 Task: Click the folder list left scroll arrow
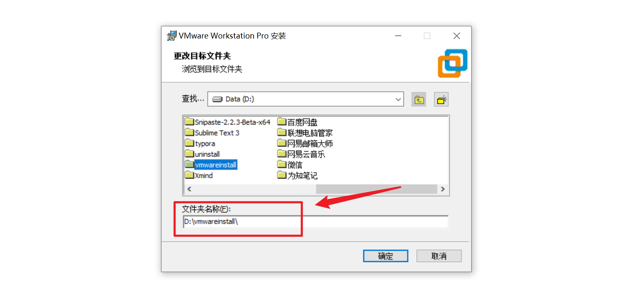coord(189,189)
